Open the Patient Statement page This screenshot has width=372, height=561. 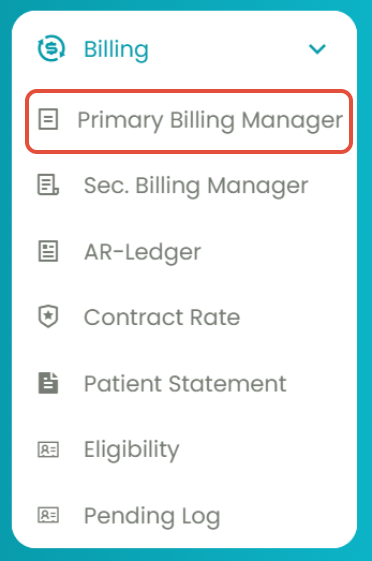[185, 384]
